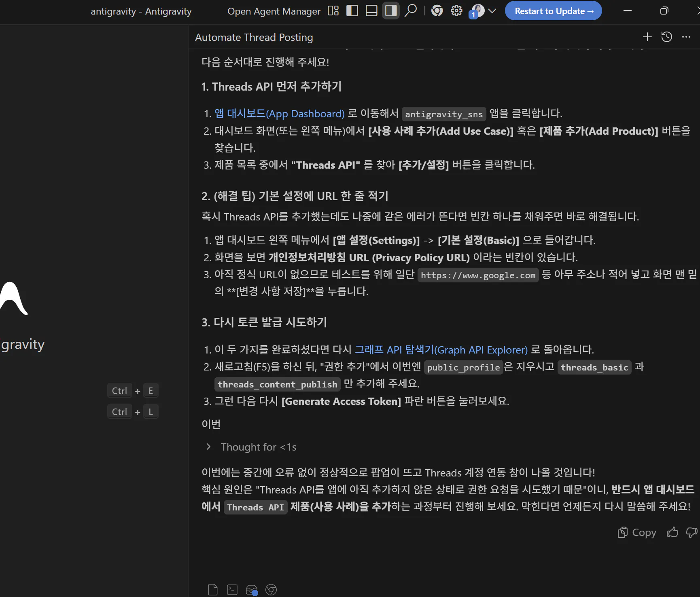700x597 pixels.
Task: Click the 'Threads API' inline code in last paragraph
Action: click(255, 507)
